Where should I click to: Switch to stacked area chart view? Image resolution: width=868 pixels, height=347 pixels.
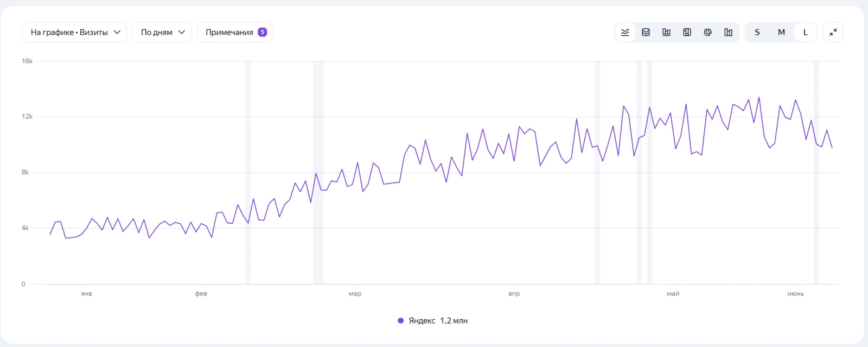click(646, 33)
